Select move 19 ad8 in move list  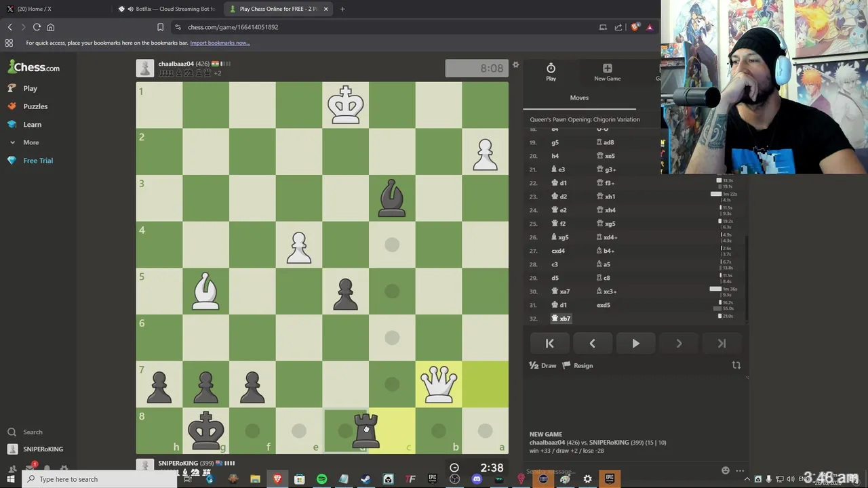(605, 142)
